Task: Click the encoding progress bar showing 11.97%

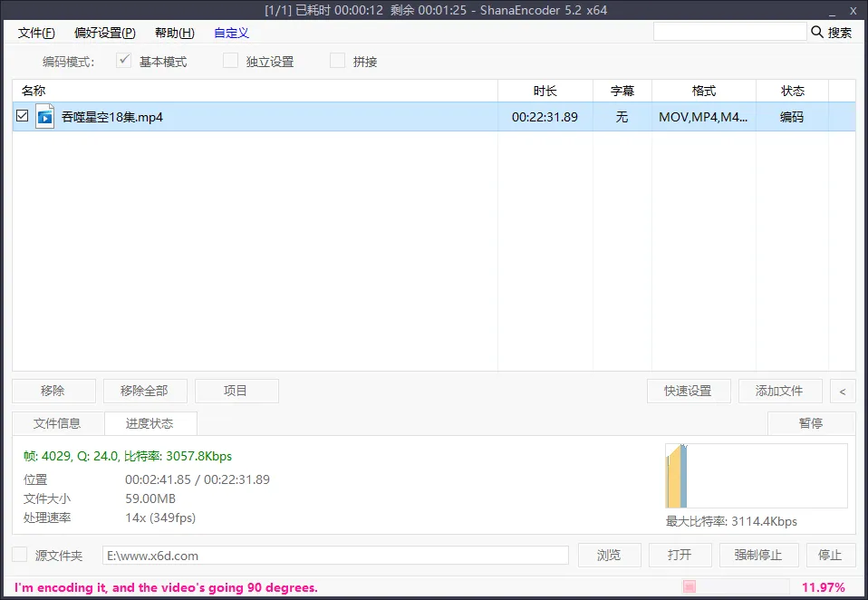Action: pyautogui.click(x=734, y=587)
